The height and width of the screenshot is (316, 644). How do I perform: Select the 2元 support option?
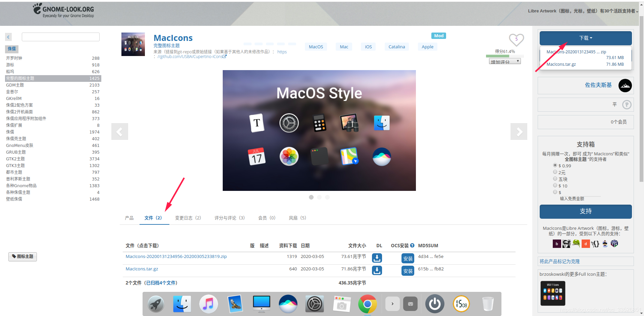click(x=555, y=172)
